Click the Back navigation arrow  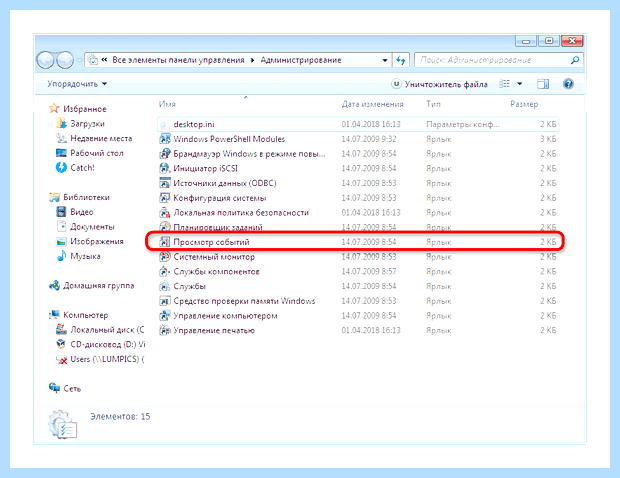click(45, 60)
